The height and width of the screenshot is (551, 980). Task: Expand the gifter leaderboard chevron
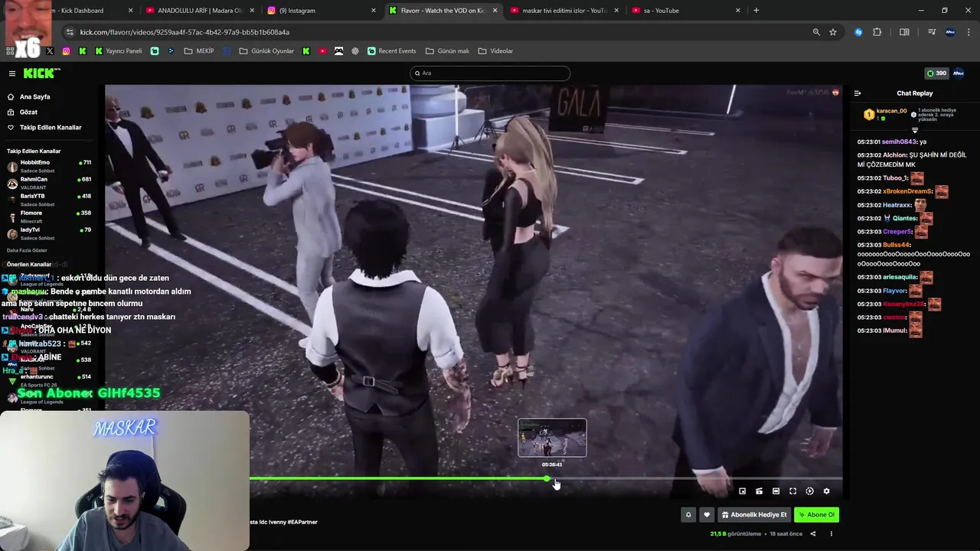click(x=914, y=131)
